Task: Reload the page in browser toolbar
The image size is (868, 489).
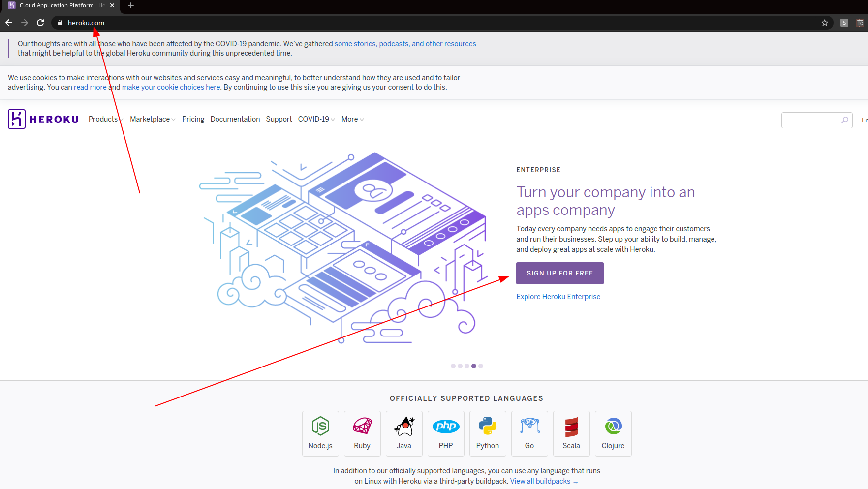Action: [x=40, y=23]
